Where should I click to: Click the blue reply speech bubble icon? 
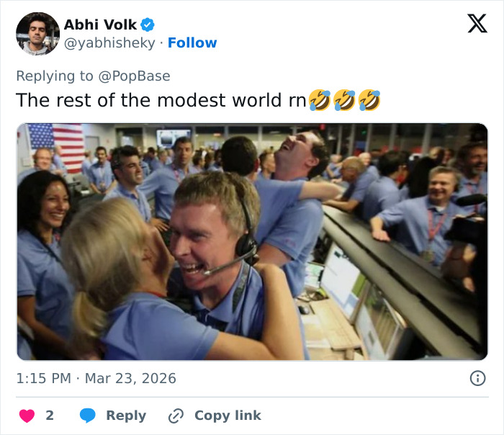point(88,416)
